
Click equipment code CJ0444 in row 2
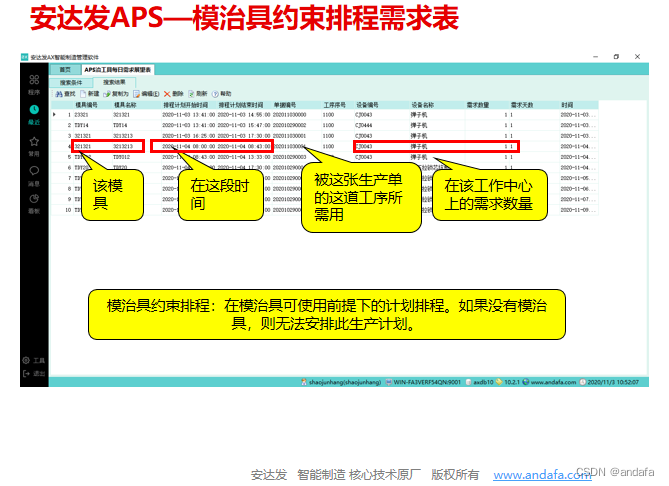[364, 125]
